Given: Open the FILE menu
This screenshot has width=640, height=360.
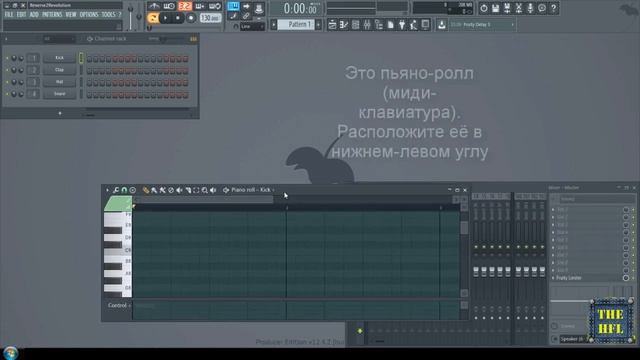Looking at the screenshot, I should pos(9,15).
